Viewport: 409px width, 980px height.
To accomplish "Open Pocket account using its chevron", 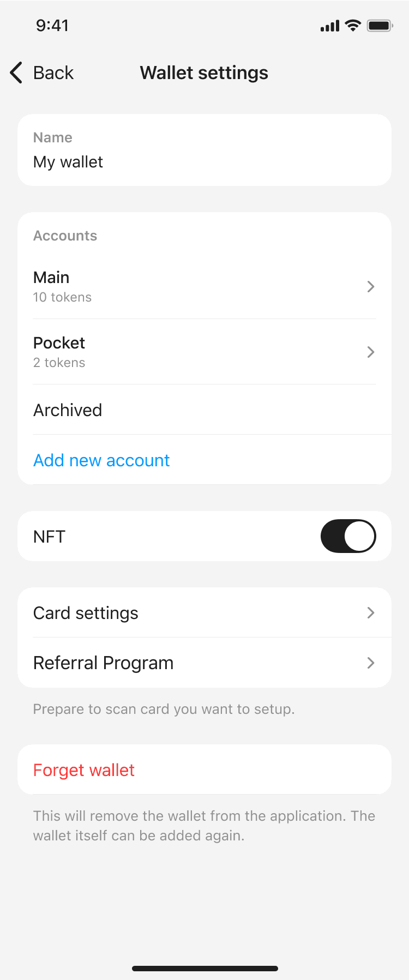I will (x=371, y=352).
